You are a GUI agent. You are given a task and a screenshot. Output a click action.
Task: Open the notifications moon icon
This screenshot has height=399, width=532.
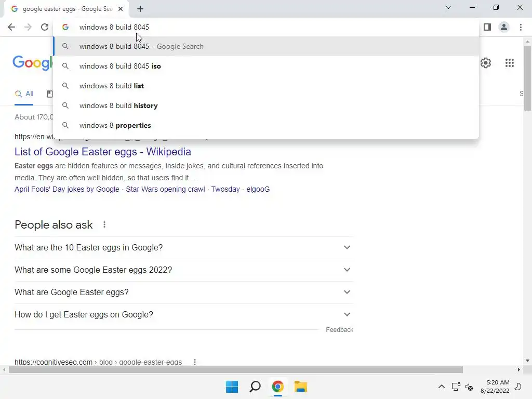(518, 387)
